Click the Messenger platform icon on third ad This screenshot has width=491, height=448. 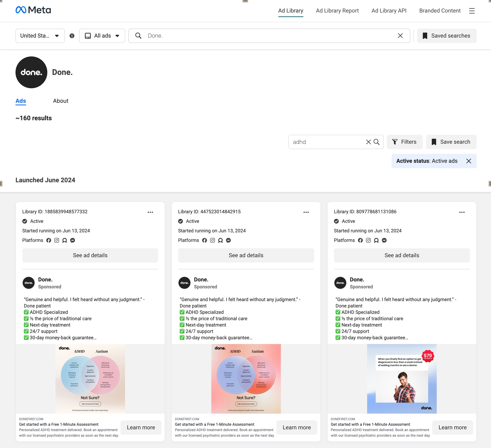pos(384,240)
